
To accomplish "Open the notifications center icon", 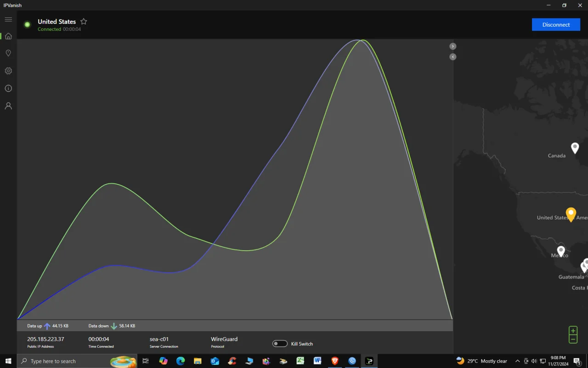I will [577, 361].
